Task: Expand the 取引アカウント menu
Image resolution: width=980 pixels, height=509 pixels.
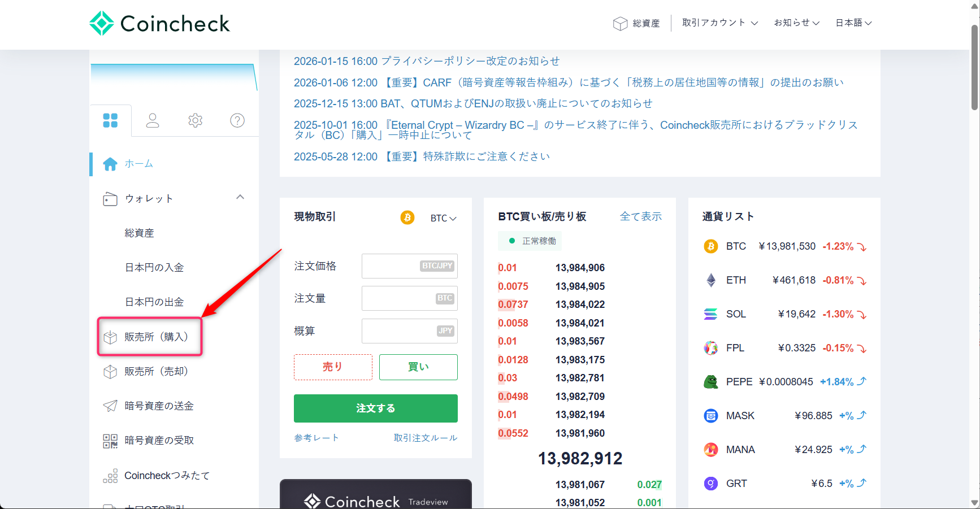Action: (720, 23)
